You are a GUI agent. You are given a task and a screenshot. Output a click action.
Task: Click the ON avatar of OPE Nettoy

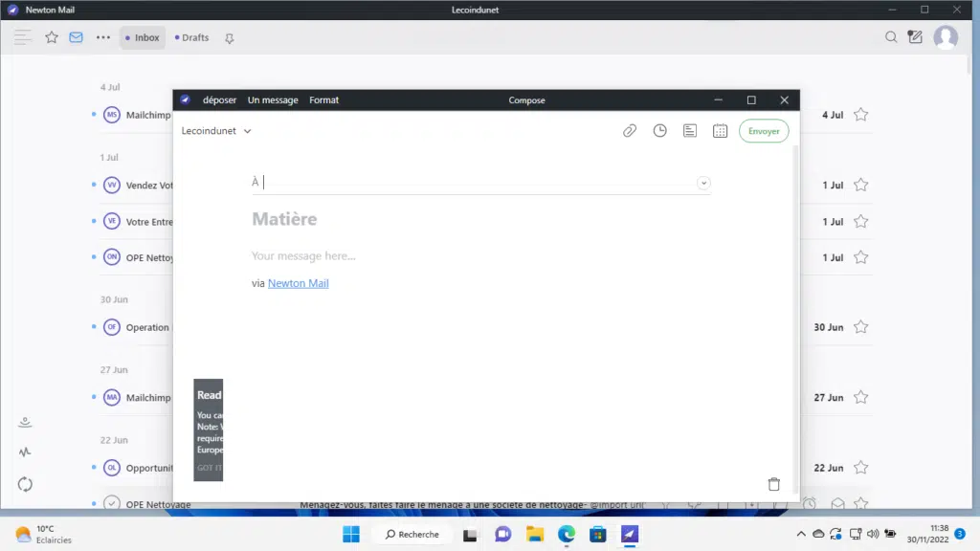tap(111, 256)
